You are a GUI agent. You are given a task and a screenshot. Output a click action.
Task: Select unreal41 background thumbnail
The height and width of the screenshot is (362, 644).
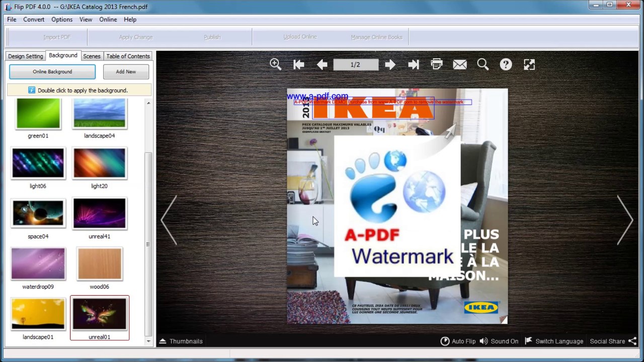[100, 213]
